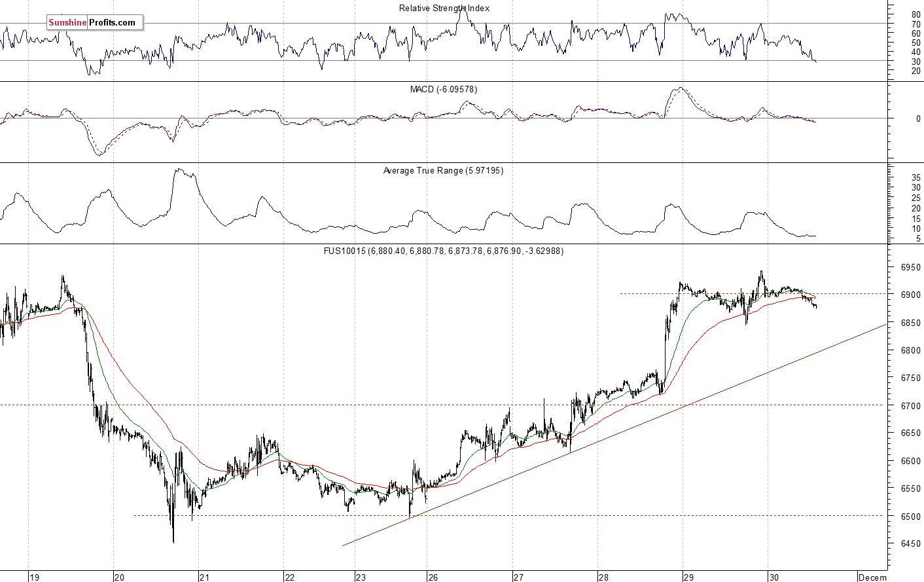Click the 6950 price axis label
The image size is (924, 582).
(910, 268)
